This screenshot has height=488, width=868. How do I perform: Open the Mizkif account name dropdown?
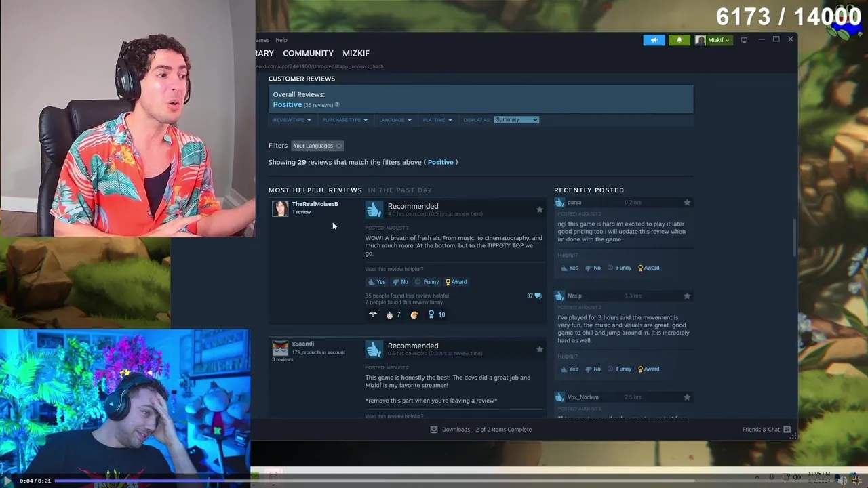719,40
